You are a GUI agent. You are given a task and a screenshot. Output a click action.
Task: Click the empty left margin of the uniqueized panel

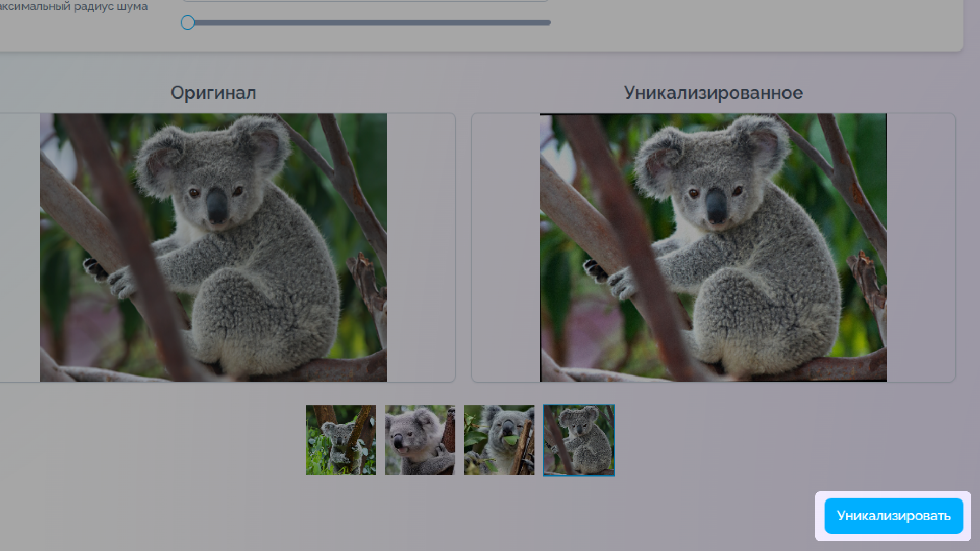tap(505, 247)
